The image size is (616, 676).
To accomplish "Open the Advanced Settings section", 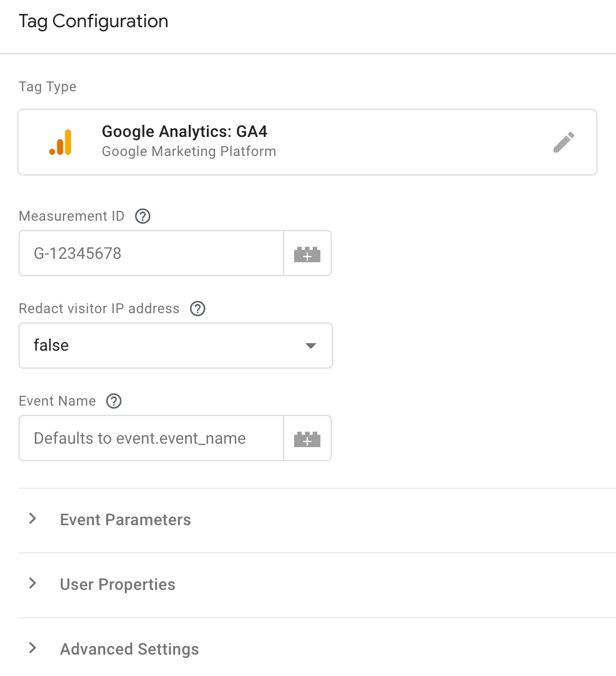I will pos(129,649).
